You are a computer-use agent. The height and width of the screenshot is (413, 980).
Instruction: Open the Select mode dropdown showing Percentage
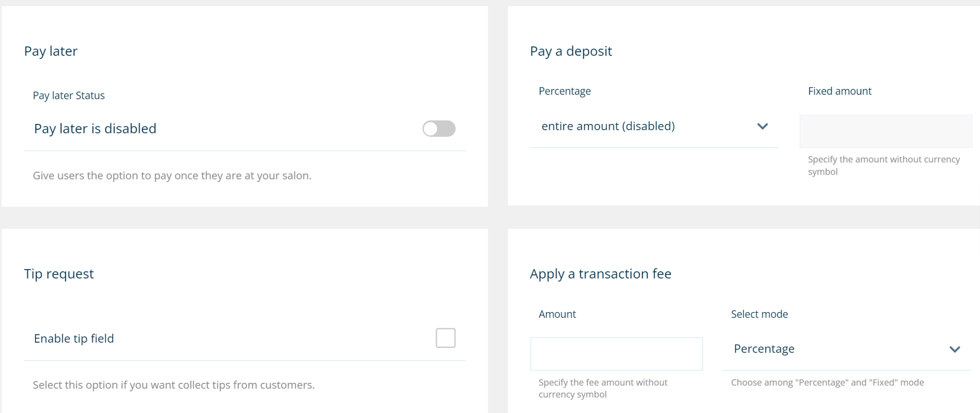coord(846,349)
